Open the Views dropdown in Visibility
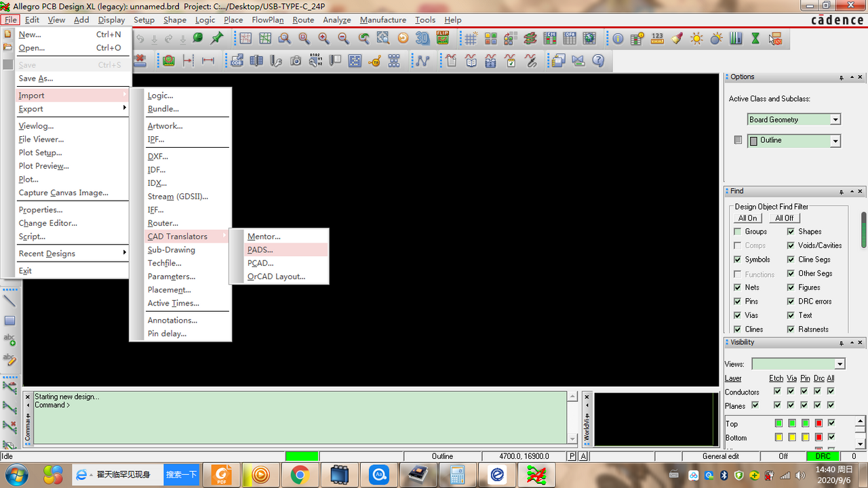 [840, 364]
